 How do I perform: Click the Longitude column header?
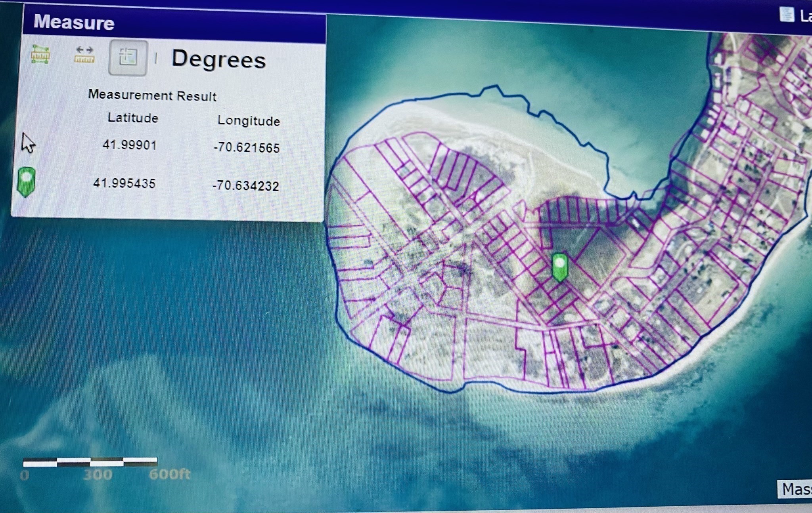coord(249,120)
